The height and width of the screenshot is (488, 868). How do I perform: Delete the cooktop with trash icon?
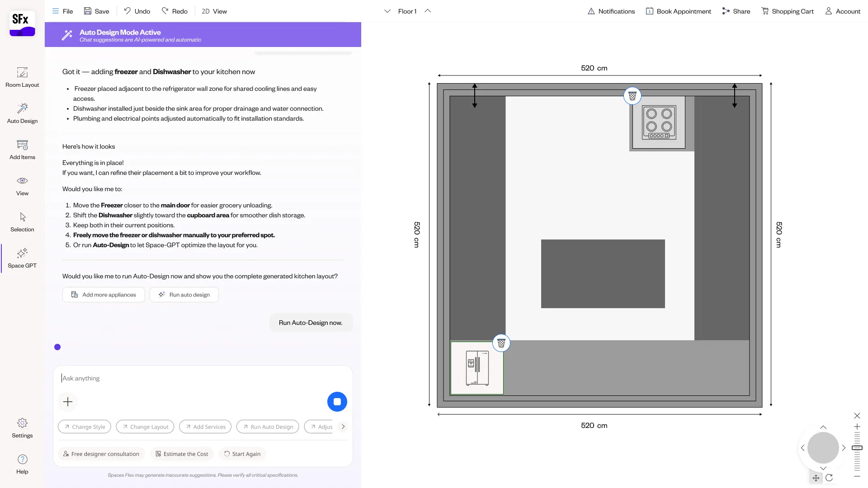click(632, 96)
